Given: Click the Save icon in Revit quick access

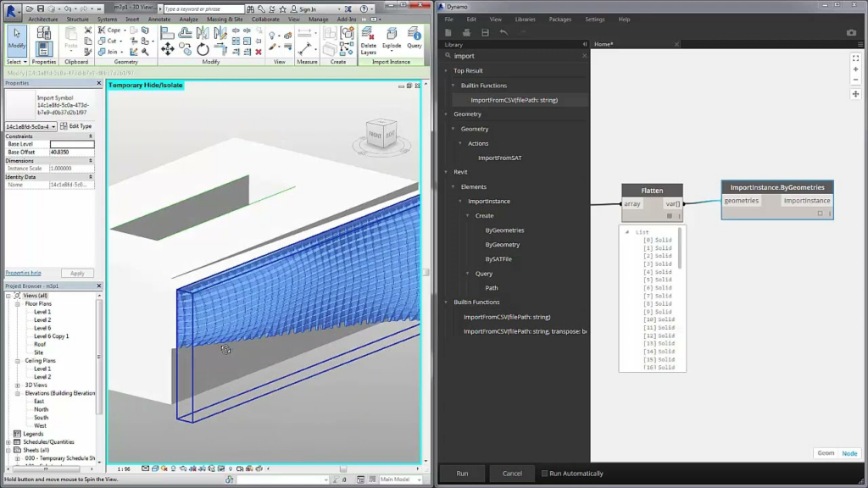Looking at the screenshot, I should click(41, 8).
